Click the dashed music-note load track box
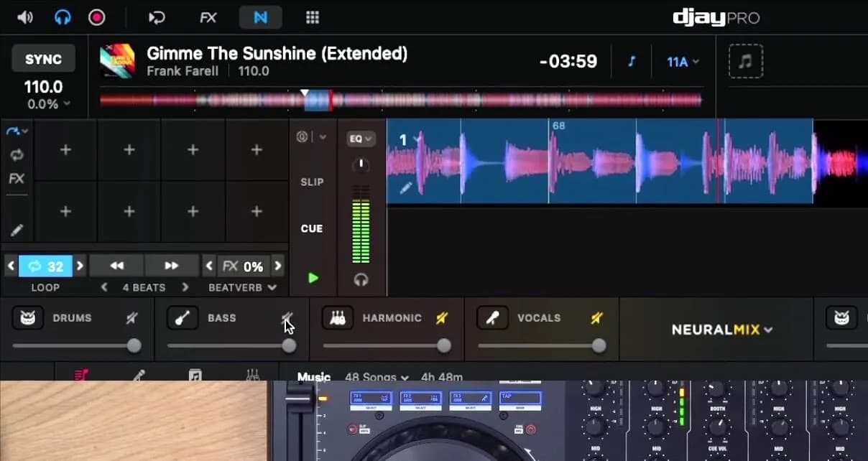 click(746, 61)
